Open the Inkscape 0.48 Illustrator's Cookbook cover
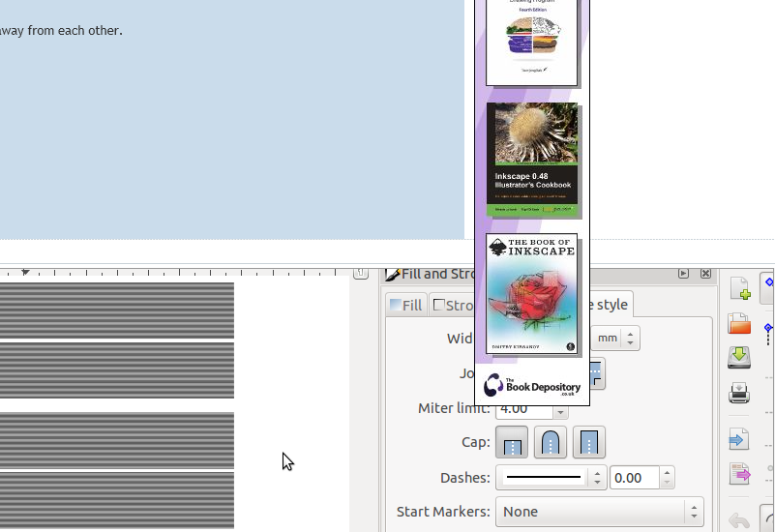Viewport: 775px width, 532px height. click(x=532, y=161)
